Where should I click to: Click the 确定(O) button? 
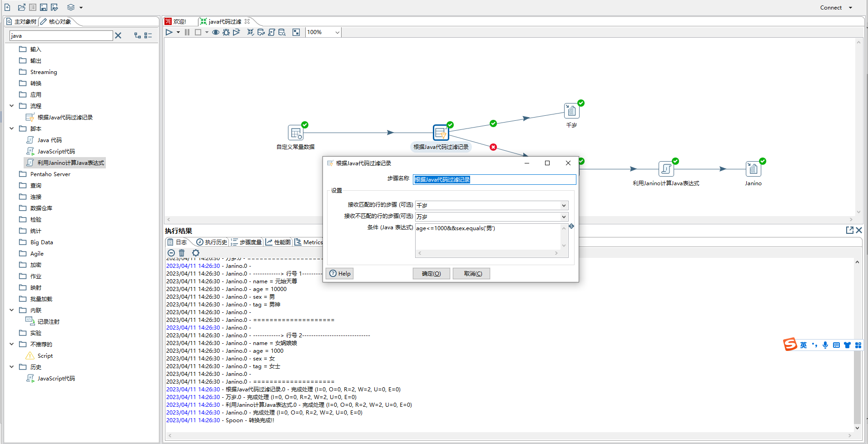(x=431, y=273)
